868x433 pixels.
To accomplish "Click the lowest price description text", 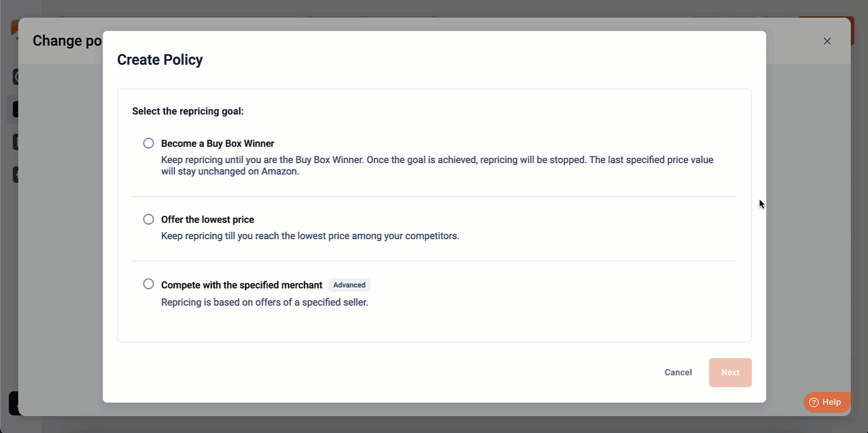I will pyautogui.click(x=310, y=236).
